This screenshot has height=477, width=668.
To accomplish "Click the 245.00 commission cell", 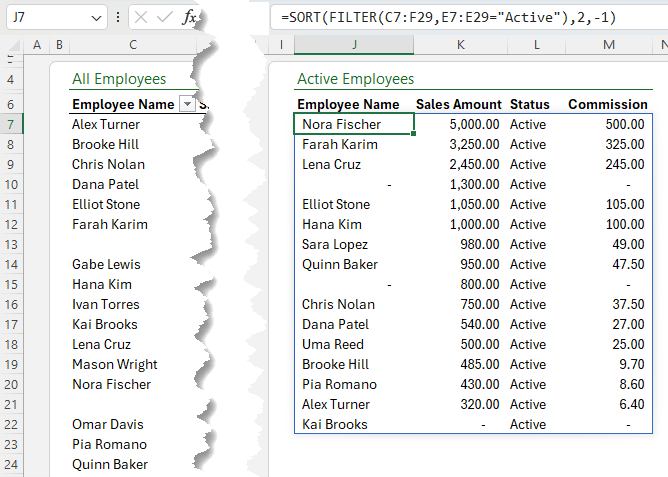I will click(609, 164).
